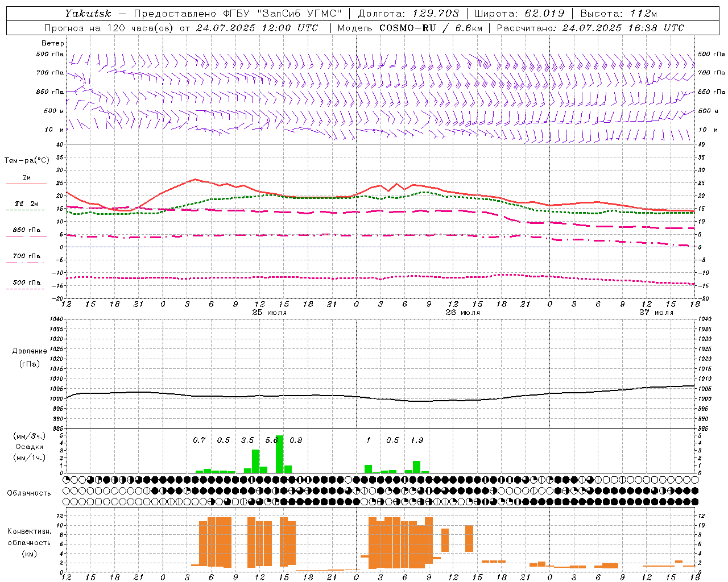Click the 0.8 precipitation value
The height and width of the screenshot is (582, 728).
[296, 440]
